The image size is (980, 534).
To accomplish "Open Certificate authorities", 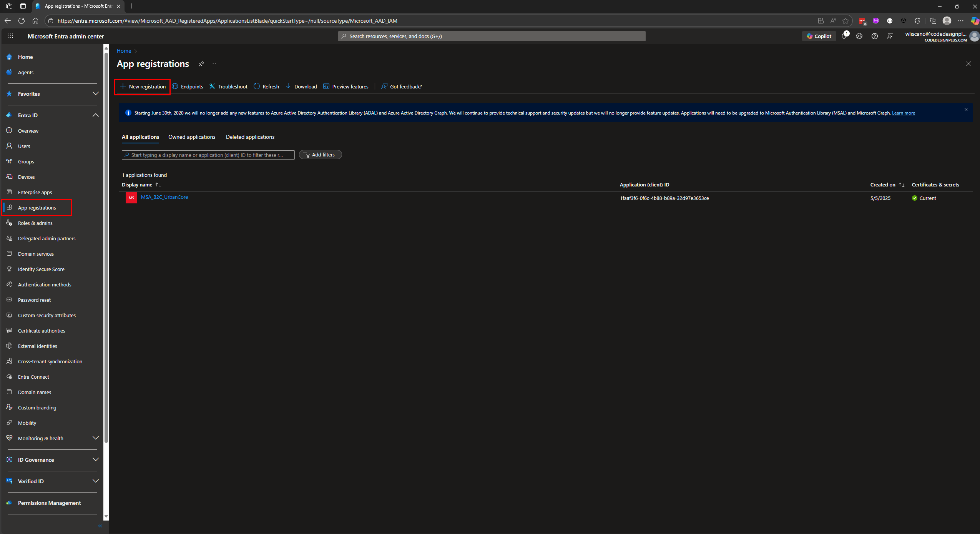I will pos(42,331).
